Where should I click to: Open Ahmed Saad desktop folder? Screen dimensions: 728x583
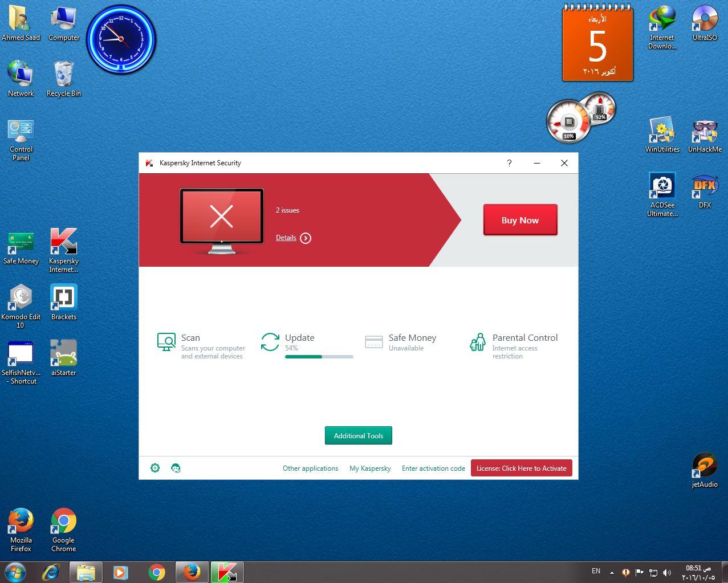coord(21,24)
